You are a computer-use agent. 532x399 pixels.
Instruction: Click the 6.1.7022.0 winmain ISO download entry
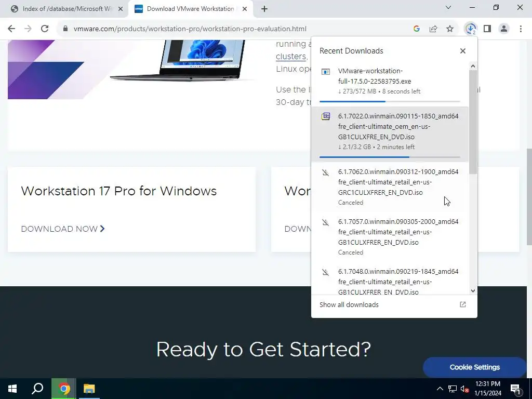coord(390,134)
